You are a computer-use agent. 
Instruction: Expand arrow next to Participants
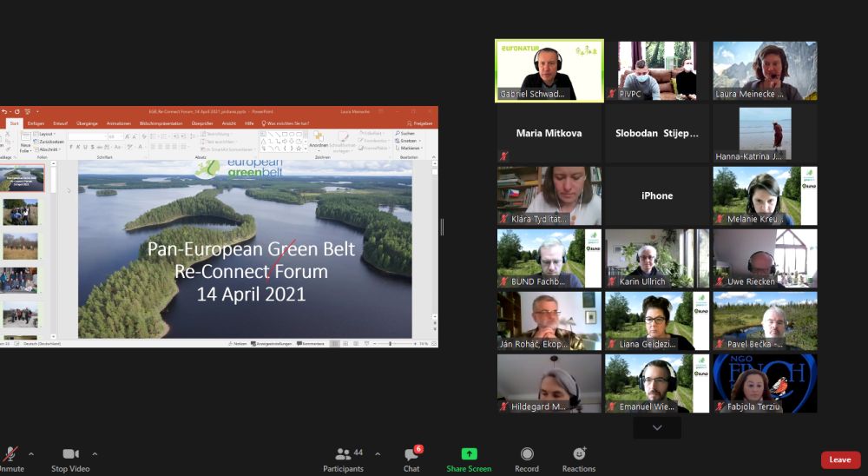[378, 453]
